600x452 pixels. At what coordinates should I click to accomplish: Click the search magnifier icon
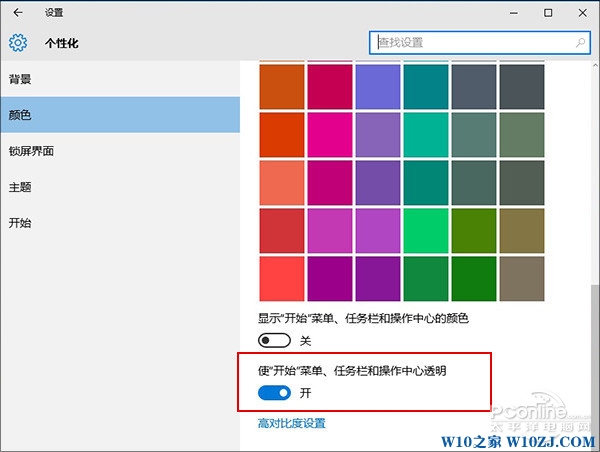tap(580, 42)
